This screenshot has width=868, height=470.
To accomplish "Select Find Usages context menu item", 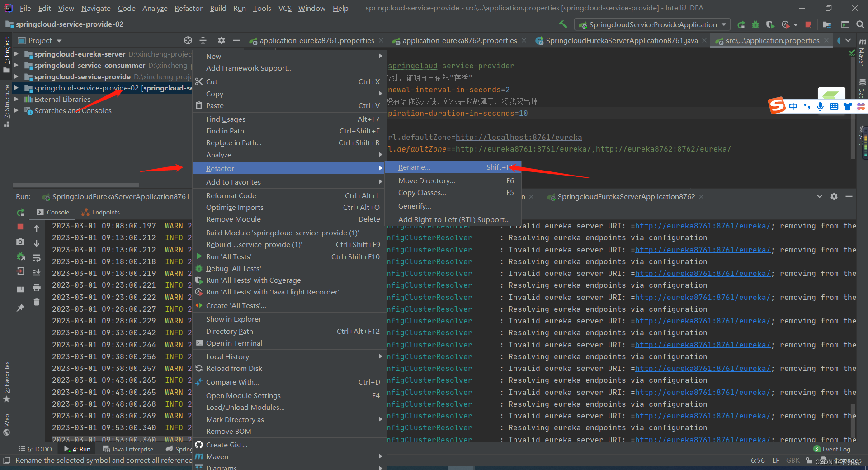I will 288,119.
